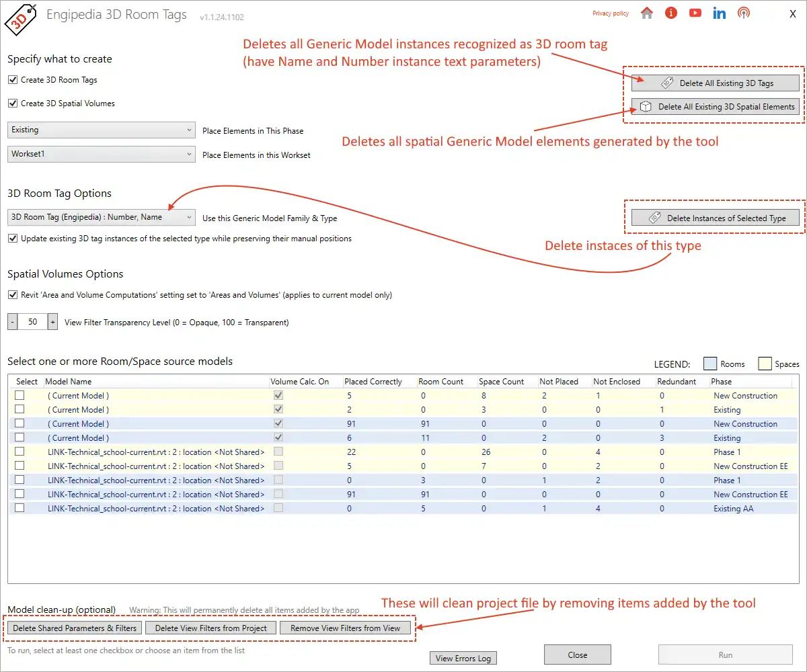The image size is (807, 672).
Task: Uncheck Create 3D Room Tags
Action: coord(12,80)
